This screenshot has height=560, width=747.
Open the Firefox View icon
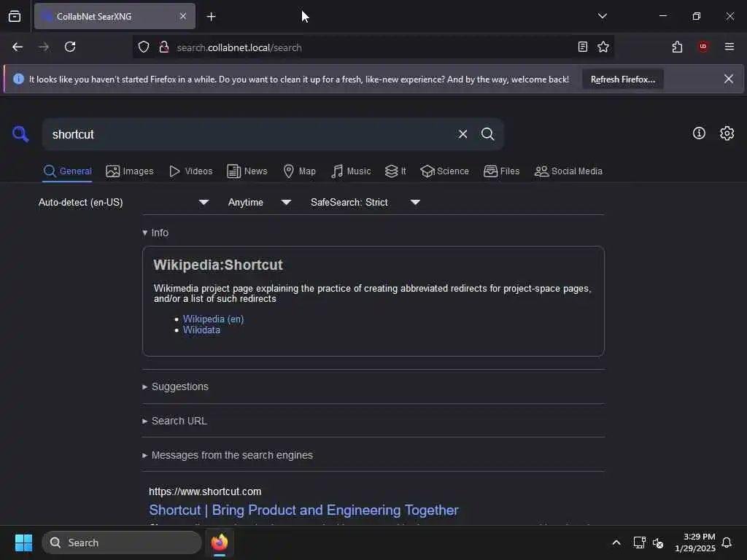coord(15,17)
